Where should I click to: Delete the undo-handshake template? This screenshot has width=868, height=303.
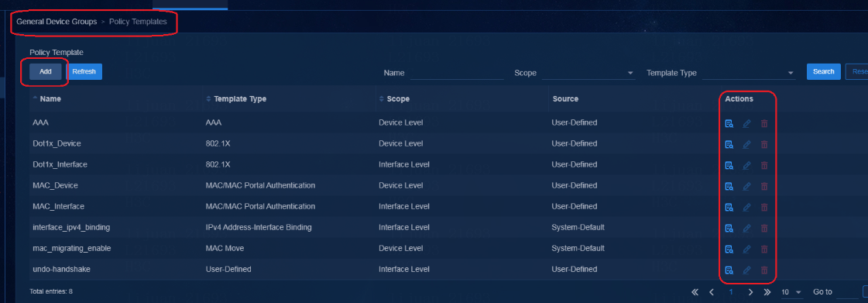point(764,270)
